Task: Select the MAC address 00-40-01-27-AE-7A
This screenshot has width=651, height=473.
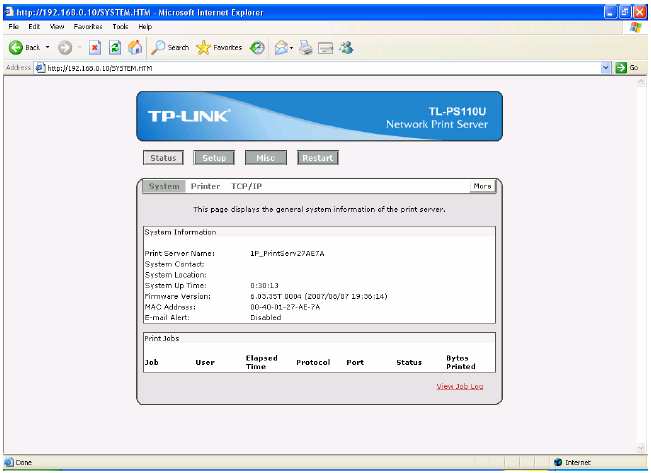Action: [285, 307]
